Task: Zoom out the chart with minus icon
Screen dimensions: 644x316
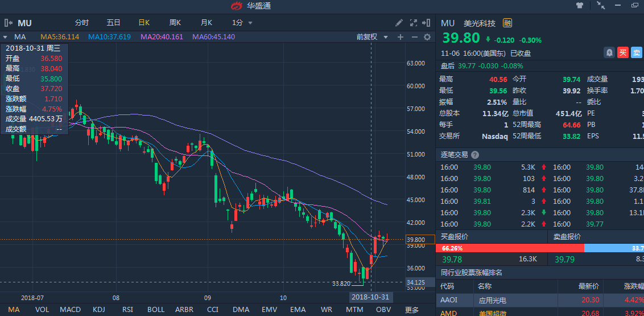Action: point(414,37)
